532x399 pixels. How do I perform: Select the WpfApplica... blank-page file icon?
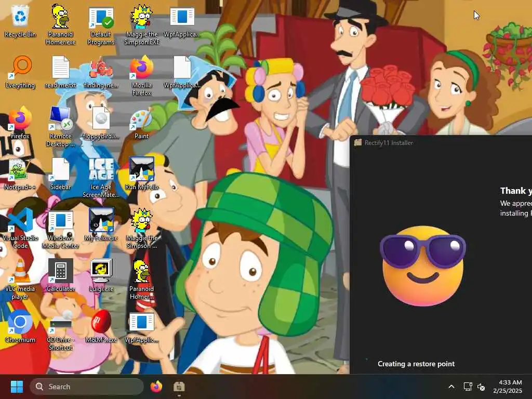click(182, 72)
